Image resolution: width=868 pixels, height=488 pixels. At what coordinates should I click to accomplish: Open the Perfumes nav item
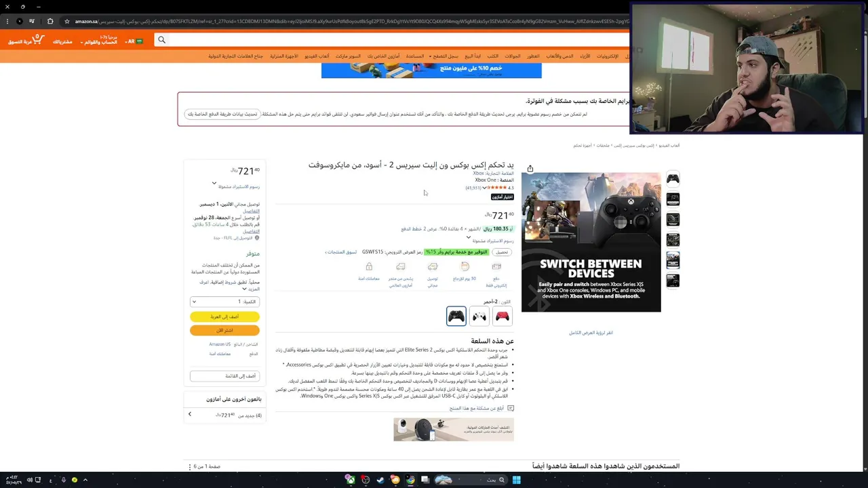pos(534,56)
